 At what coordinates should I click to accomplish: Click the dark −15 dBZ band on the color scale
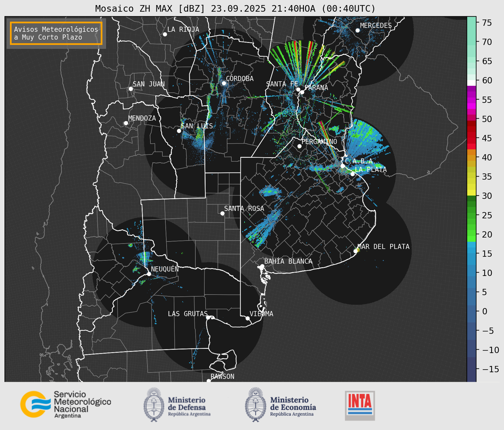coord(471,369)
